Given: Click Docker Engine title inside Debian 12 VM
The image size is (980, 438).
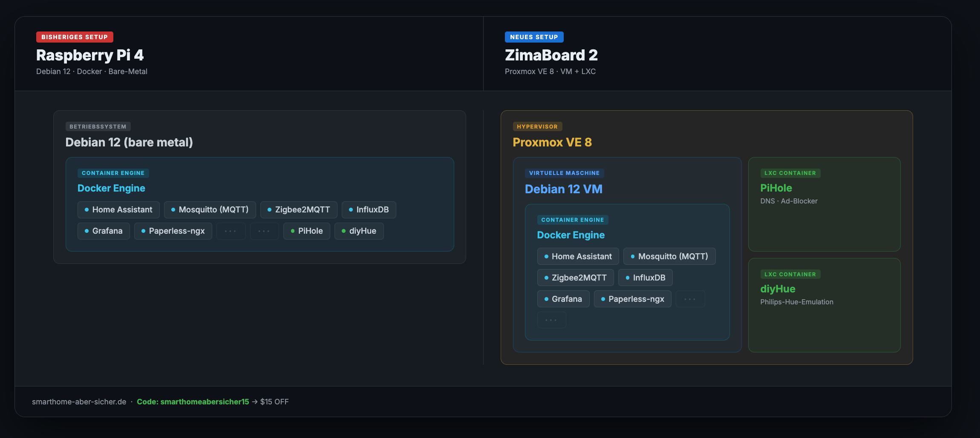Looking at the screenshot, I should (x=571, y=235).
